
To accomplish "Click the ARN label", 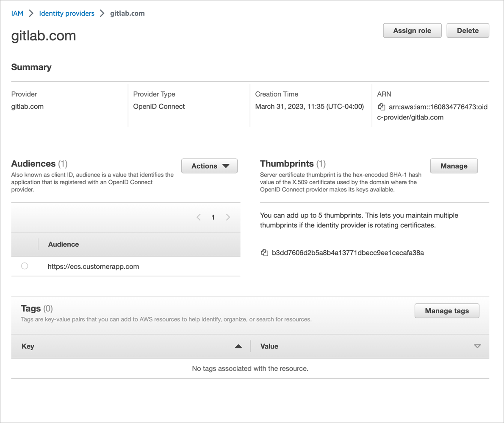I will click(384, 94).
